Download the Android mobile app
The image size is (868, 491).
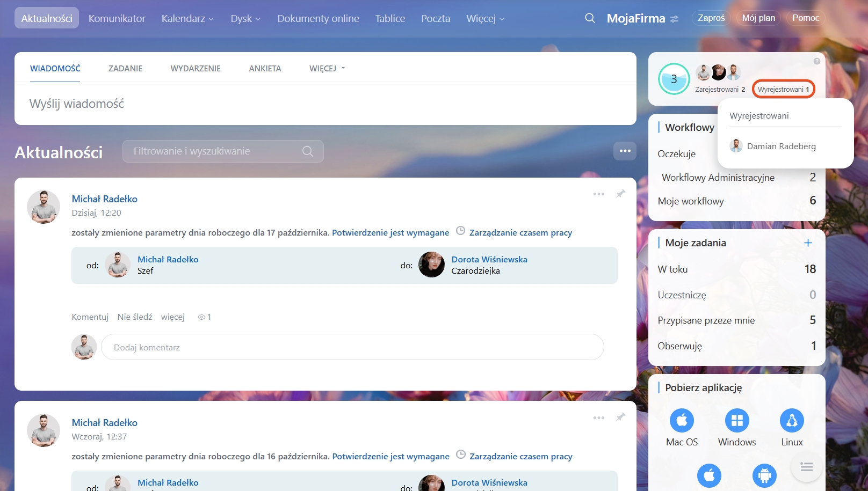764,475
